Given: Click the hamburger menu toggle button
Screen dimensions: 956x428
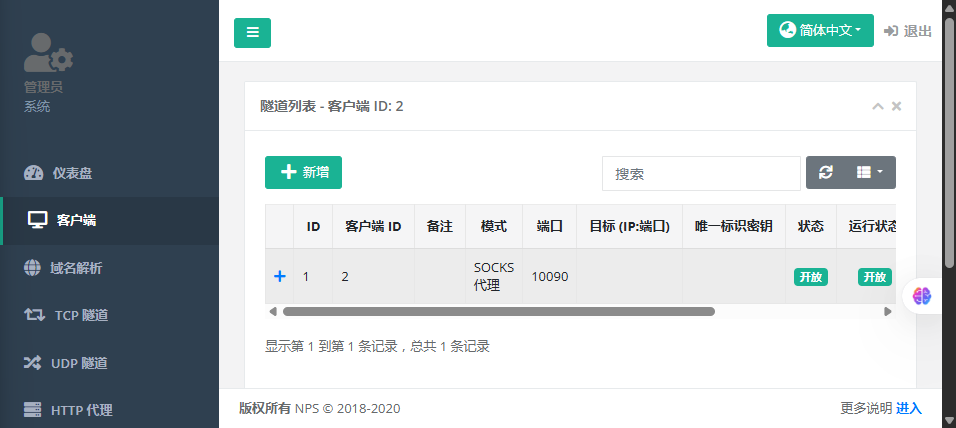Looking at the screenshot, I should tap(252, 33).
